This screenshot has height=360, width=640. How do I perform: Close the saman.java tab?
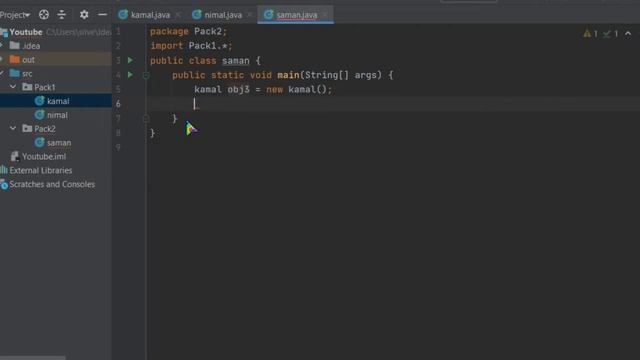tap(325, 15)
